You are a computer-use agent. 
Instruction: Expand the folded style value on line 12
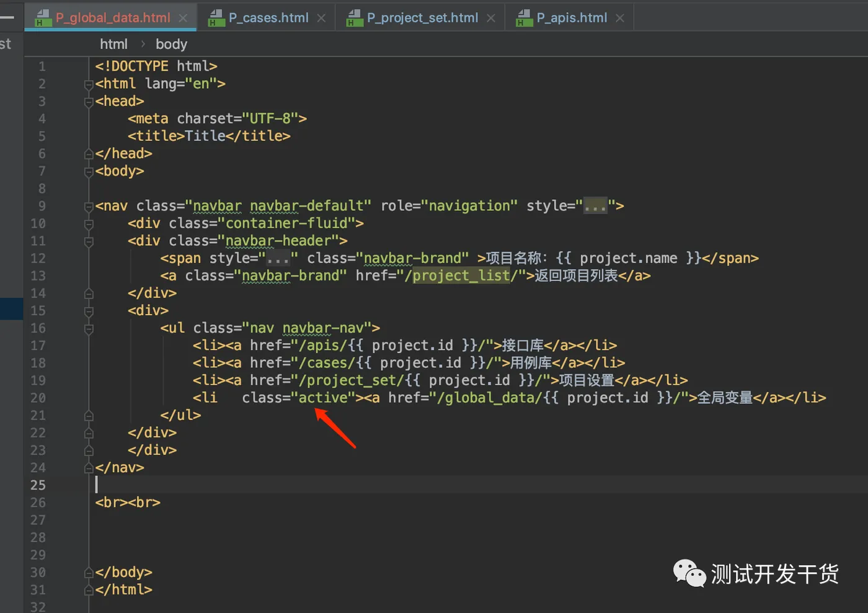278,258
